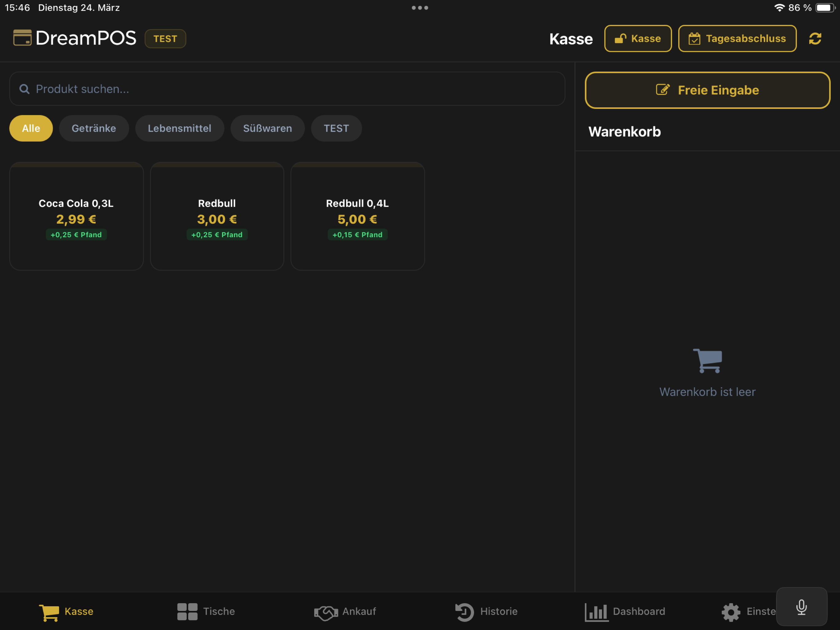Screen dimensions: 840x630
Task: Click the battery status icon
Action: [x=825, y=8]
